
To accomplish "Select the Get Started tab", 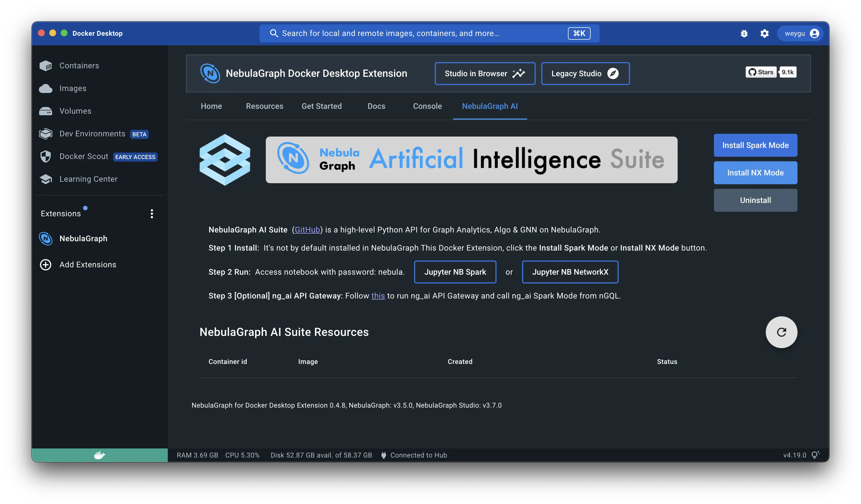I will click(321, 106).
